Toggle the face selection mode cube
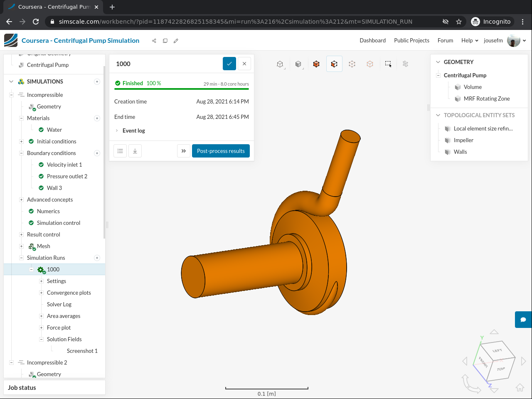 coord(334,64)
